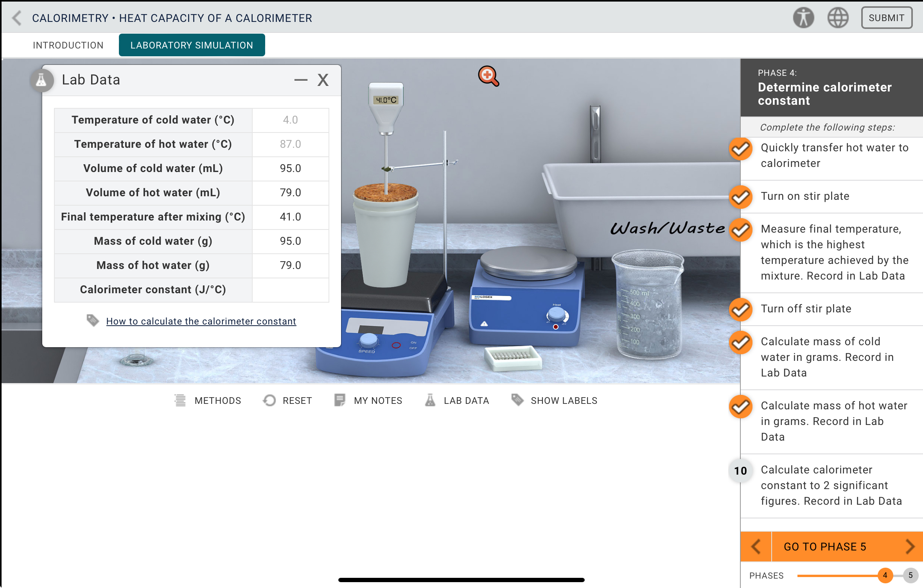Click the Calorimeter constant input field

point(290,290)
